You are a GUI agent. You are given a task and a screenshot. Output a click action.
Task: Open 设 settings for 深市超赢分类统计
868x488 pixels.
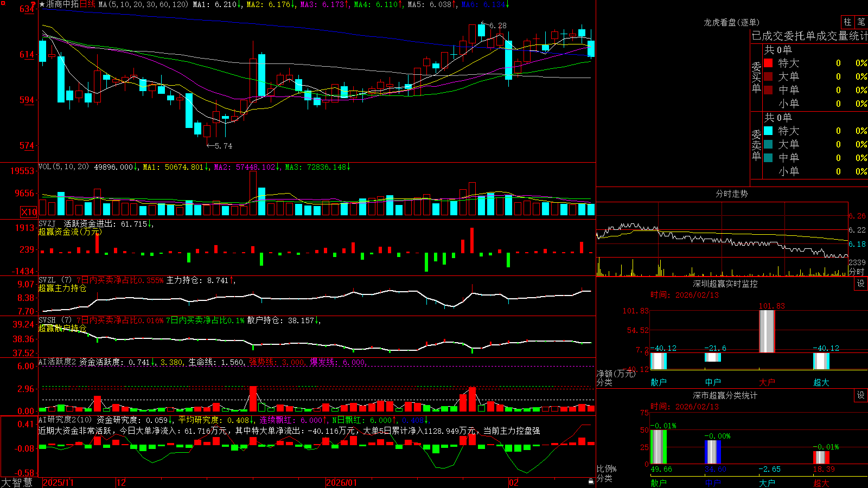(x=861, y=395)
